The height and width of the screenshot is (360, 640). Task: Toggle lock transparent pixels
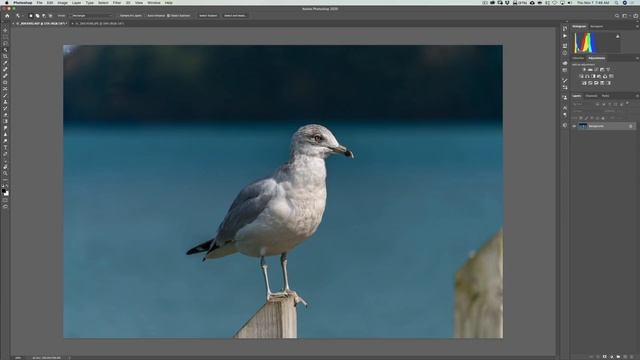point(581,118)
